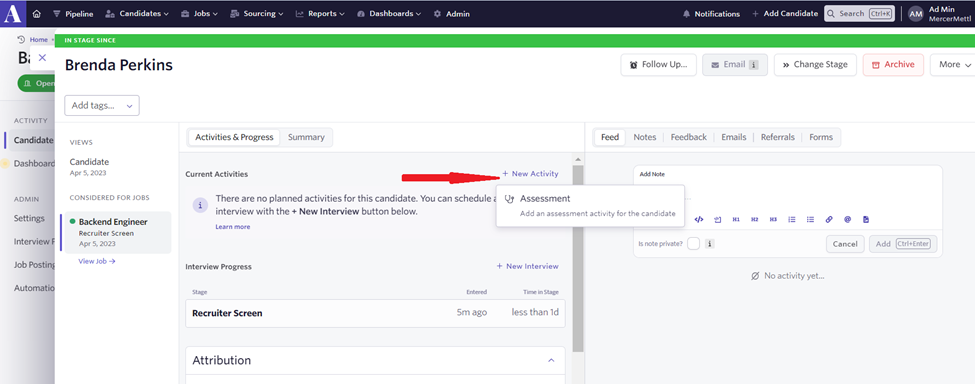975x384 pixels.
Task: Select the Feed tab
Action: pyautogui.click(x=610, y=137)
